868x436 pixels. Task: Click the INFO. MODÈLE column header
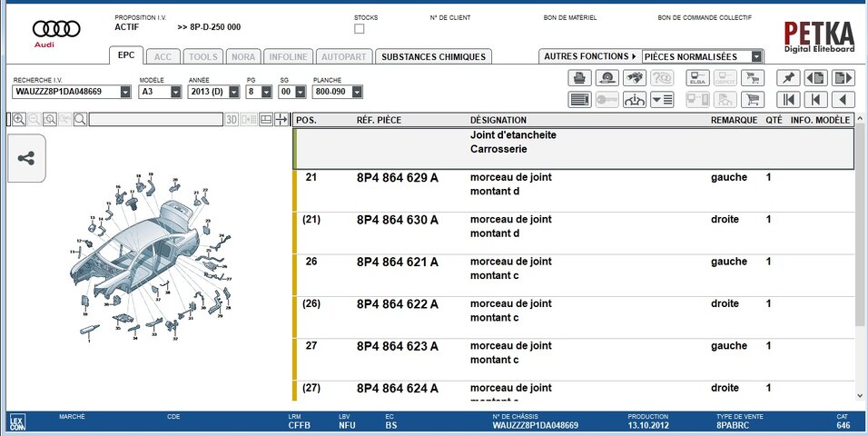[x=820, y=120]
